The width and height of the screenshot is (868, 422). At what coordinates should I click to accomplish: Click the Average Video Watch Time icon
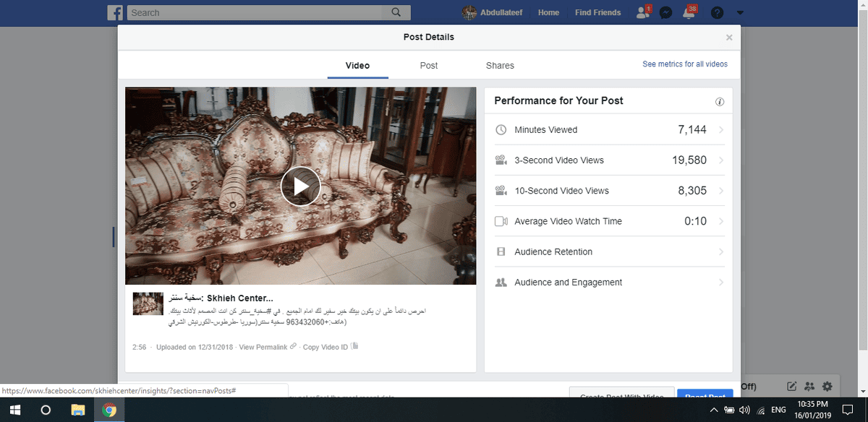501,221
